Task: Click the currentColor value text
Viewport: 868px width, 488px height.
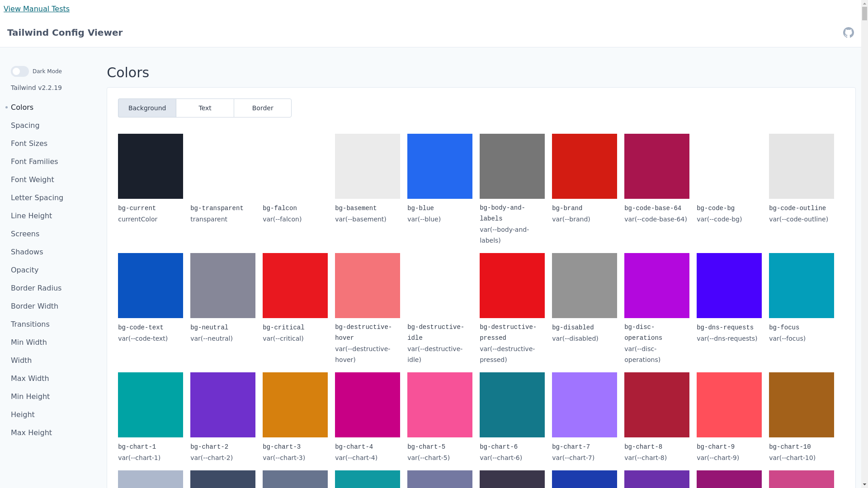Action: pyautogui.click(x=138, y=219)
